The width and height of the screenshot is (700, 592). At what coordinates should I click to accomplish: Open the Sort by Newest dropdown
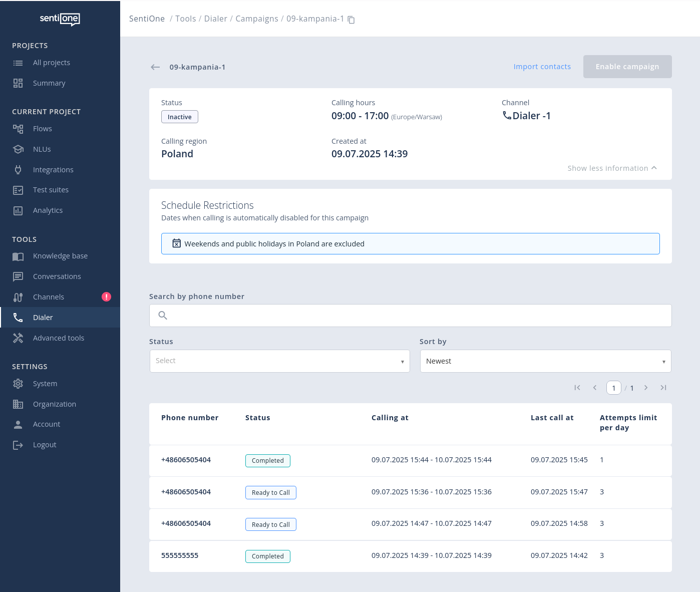click(x=546, y=361)
